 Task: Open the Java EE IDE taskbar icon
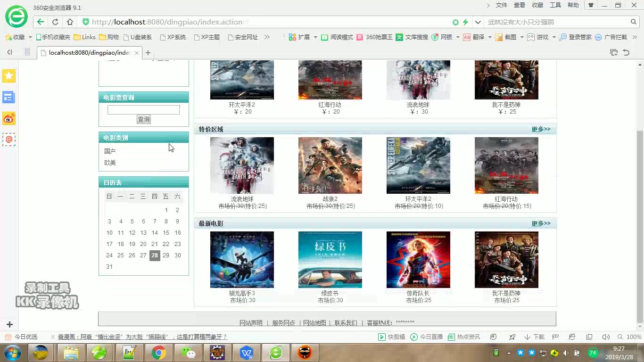pos(217,353)
